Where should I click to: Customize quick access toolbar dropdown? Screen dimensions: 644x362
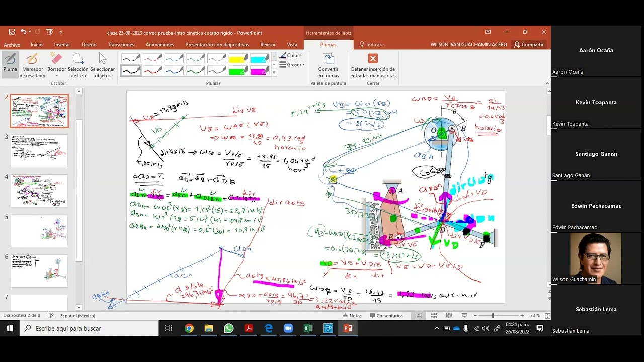[x=61, y=33]
